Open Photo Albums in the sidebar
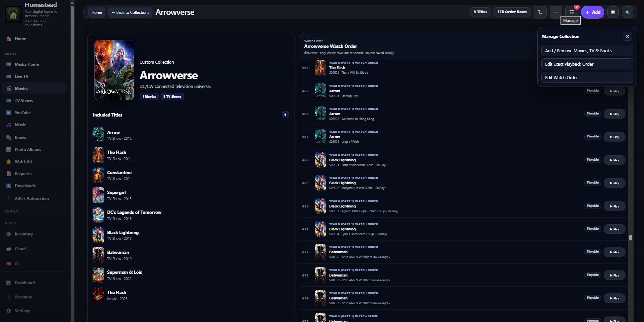 click(x=28, y=150)
